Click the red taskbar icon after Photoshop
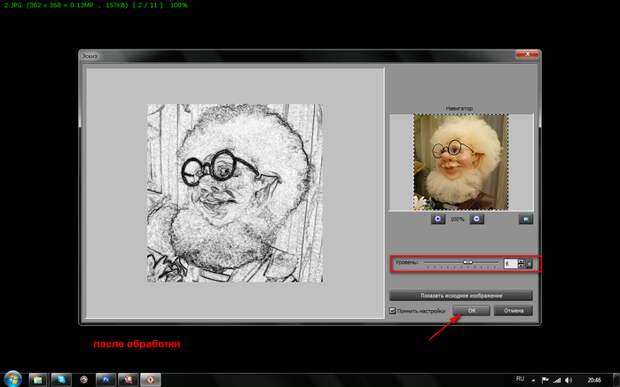Image resolution: width=620 pixels, height=387 pixels. (128, 380)
